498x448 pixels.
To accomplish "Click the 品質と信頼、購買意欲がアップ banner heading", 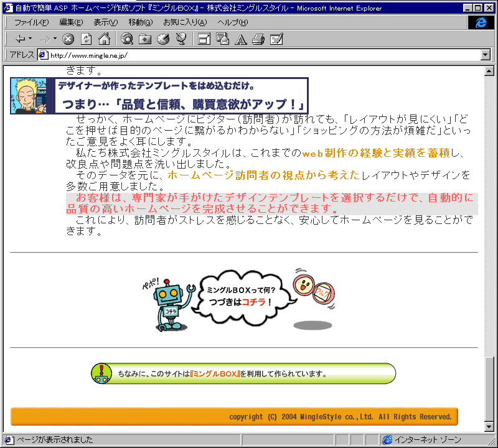I will point(183,104).
